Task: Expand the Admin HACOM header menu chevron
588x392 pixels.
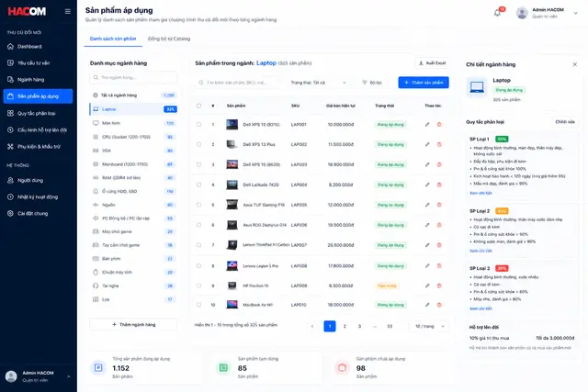Action: pyautogui.click(x=575, y=13)
